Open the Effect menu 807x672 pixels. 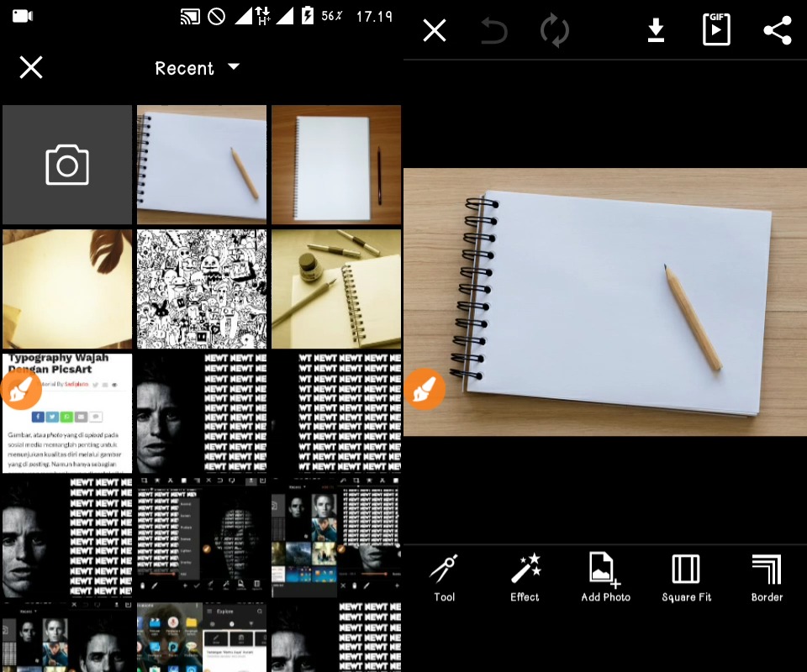(525, 578)
